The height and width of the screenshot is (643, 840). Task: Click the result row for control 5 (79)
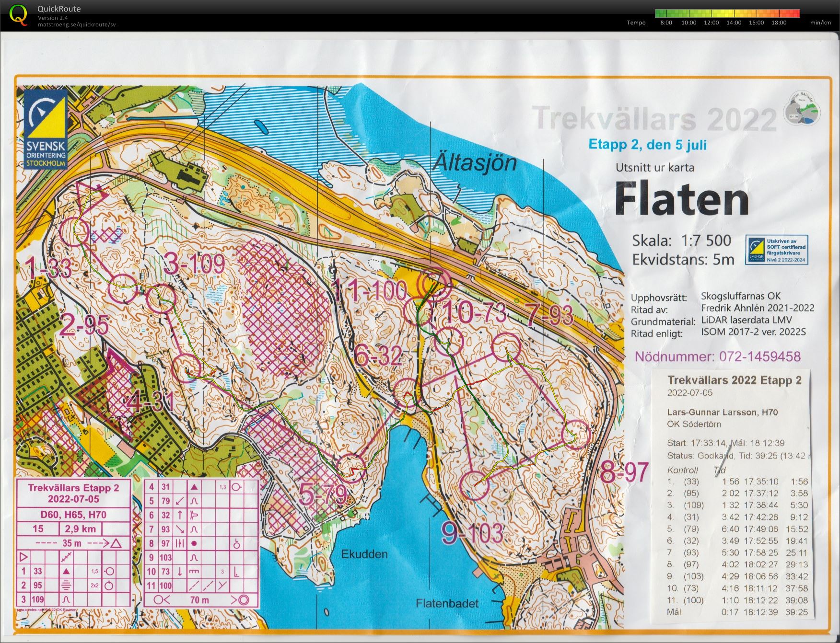coord(737,529)
